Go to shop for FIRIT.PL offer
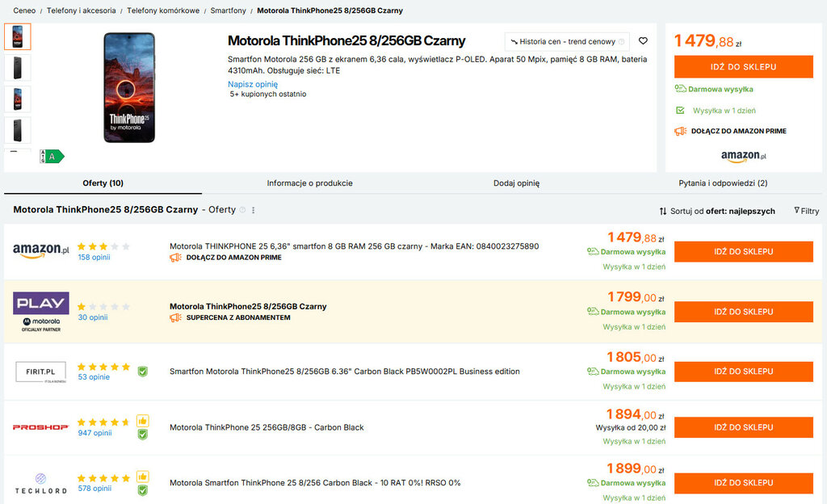The image size is (827, 504). click(743, 372)
